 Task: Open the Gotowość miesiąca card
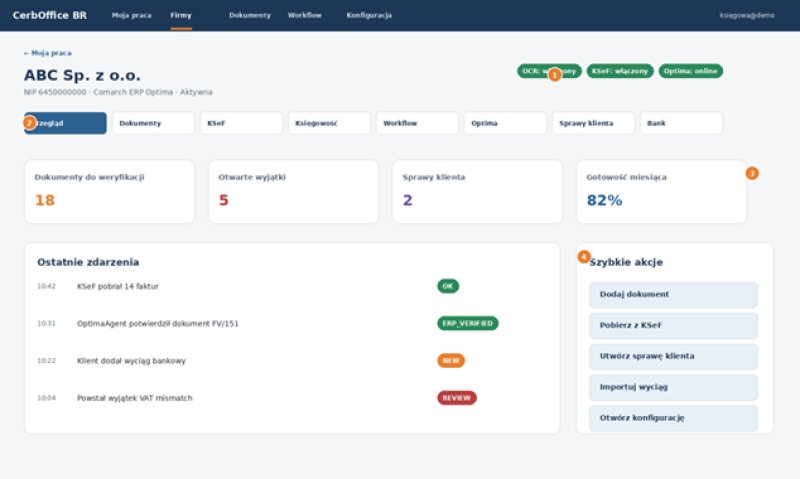662,191
